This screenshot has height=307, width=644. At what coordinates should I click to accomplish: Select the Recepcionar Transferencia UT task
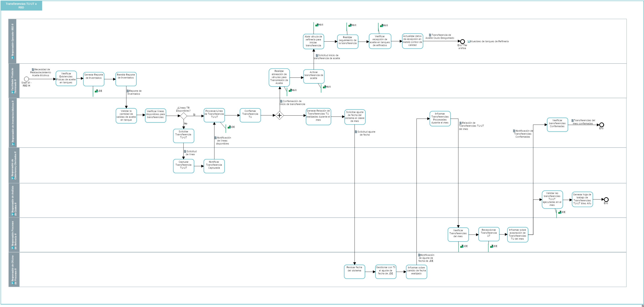click(489, 234)
